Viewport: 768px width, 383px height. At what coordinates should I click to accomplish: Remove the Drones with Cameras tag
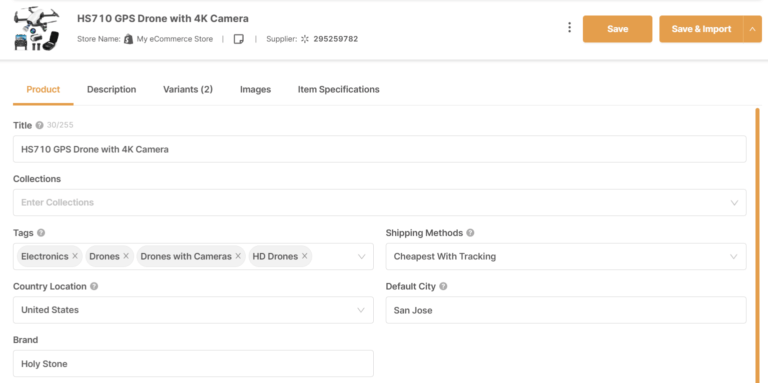pos(238,256)
